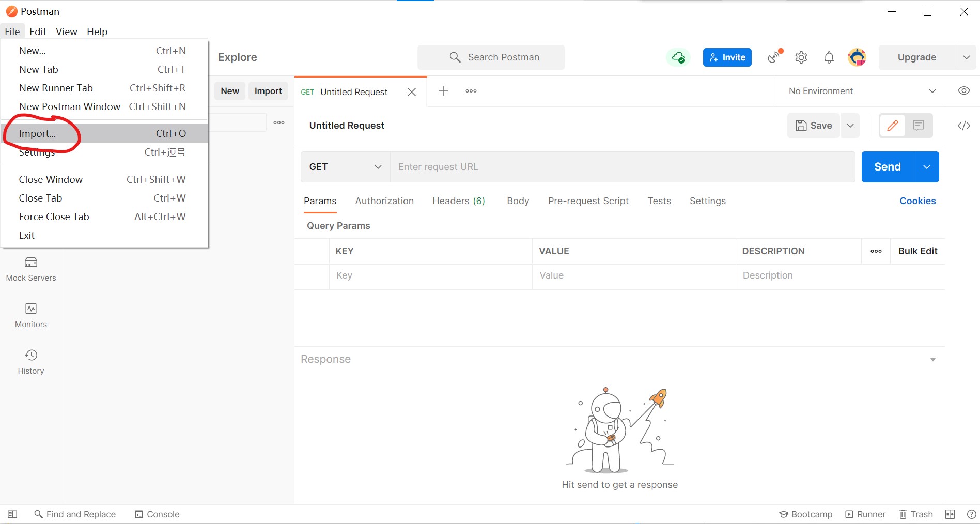This screenshot has width=980, height=524.
Task: Click the Save button
Action: click(x=814, y=126)
